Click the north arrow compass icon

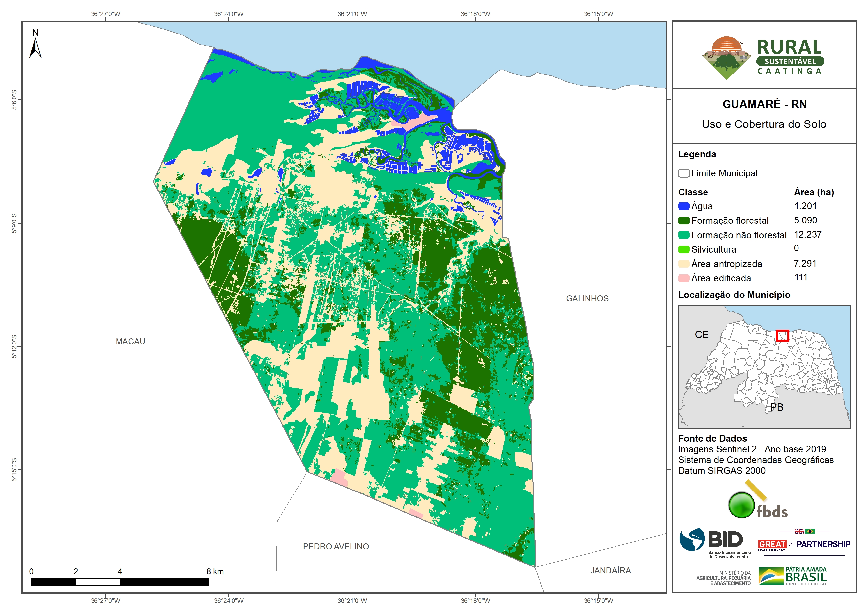[35, 47]
